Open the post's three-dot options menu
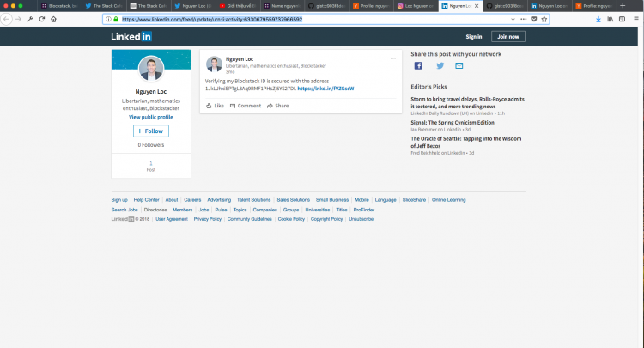 coord(393,58)
